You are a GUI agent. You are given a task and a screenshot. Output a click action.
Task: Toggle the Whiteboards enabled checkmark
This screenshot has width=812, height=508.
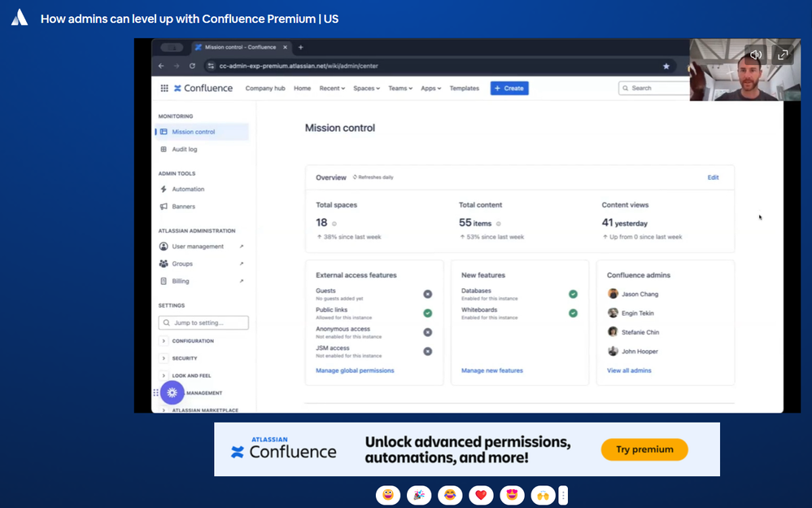point(573,313)
